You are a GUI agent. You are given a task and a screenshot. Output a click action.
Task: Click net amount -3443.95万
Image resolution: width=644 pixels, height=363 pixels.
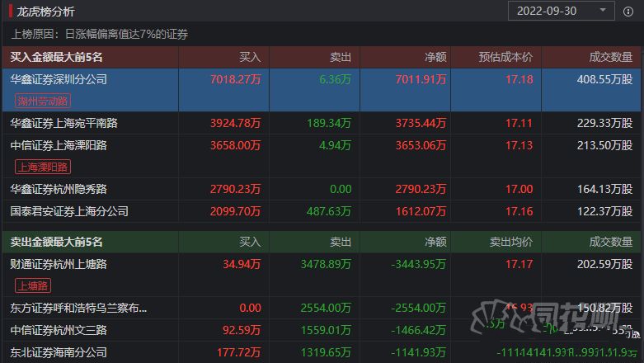click(x=419, y=264)
